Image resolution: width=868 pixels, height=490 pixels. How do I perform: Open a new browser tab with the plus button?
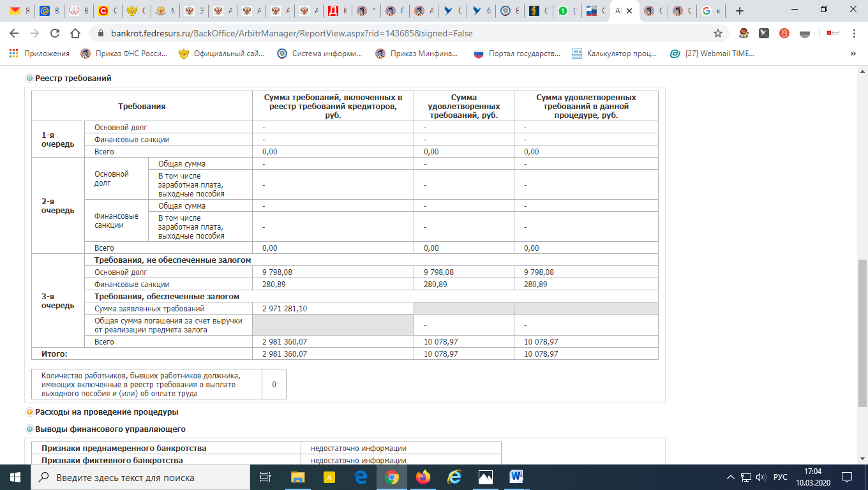pos(740,11)
